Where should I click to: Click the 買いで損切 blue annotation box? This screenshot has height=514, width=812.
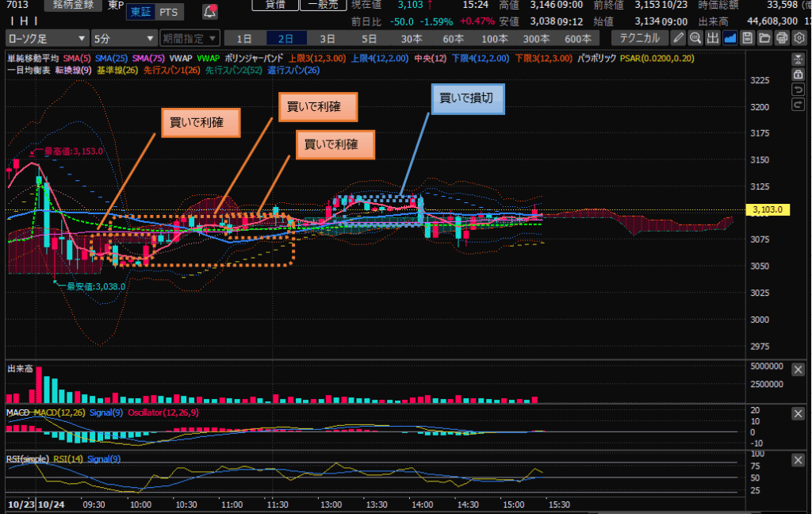[x=467, y=99]
